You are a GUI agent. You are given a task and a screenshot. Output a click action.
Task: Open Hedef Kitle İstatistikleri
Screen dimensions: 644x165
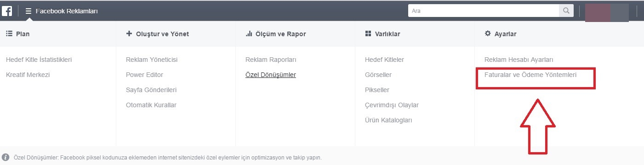click(x=39, y=60)
